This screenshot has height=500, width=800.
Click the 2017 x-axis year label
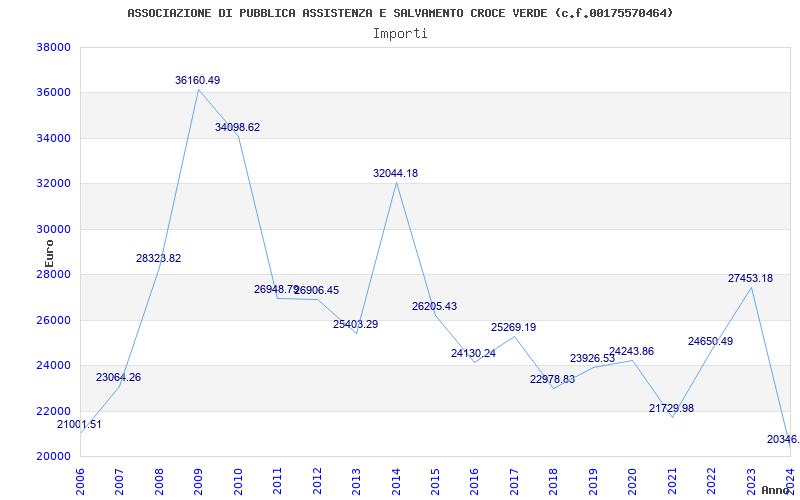pyautogui.click(x=514, y=481)
